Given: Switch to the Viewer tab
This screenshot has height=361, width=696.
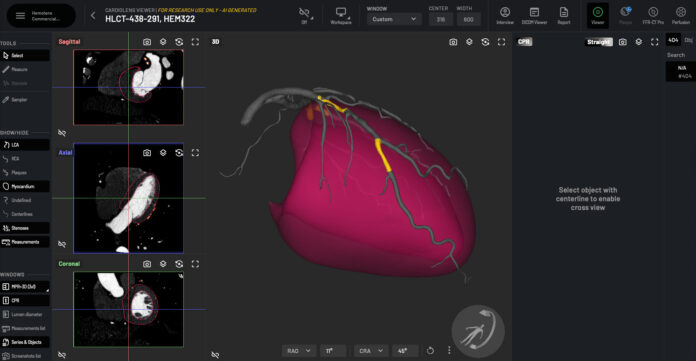Looking at the screenshot, I should pos(597,16).
